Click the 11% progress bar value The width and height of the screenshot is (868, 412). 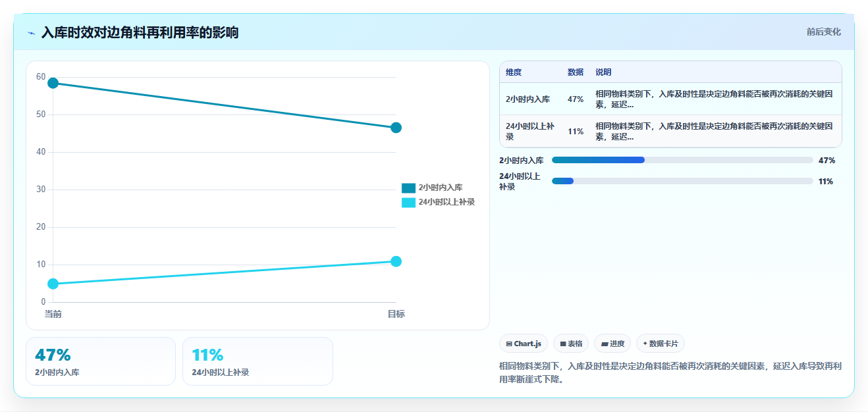(826, 181)
